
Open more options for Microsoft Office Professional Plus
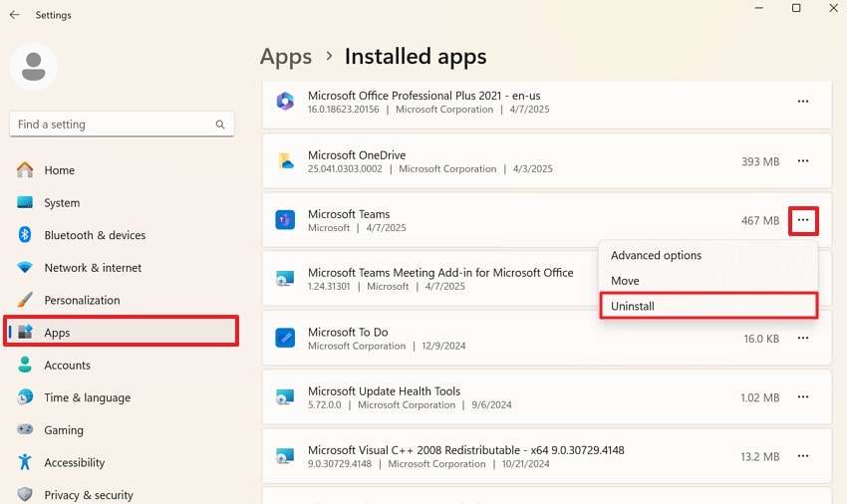[803, 102]
